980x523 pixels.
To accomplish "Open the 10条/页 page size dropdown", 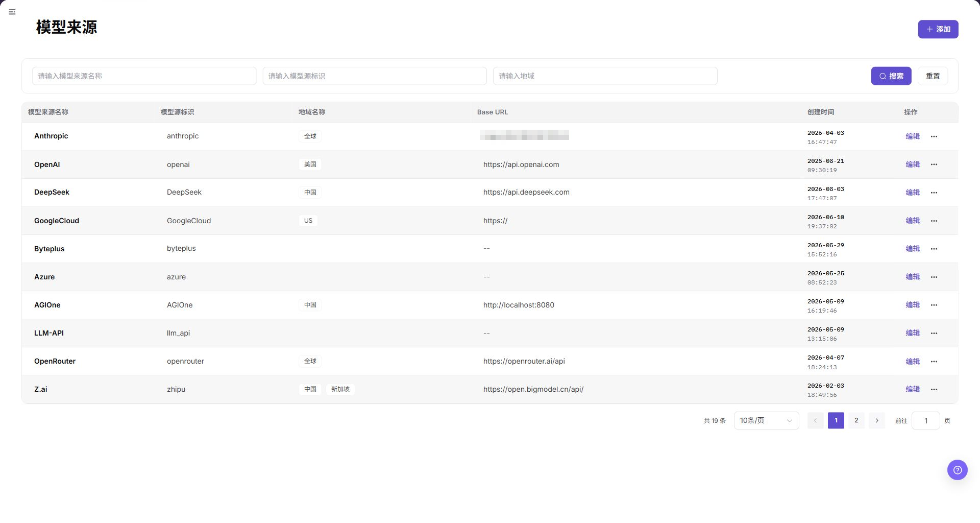I will pos(766,421).
